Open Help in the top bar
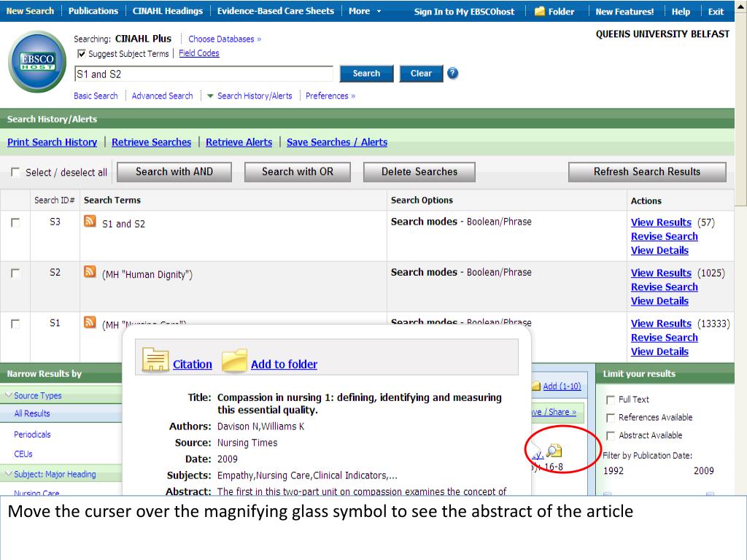Image resolution: width=747 pixels, height=560 pixels. (681, 12)
